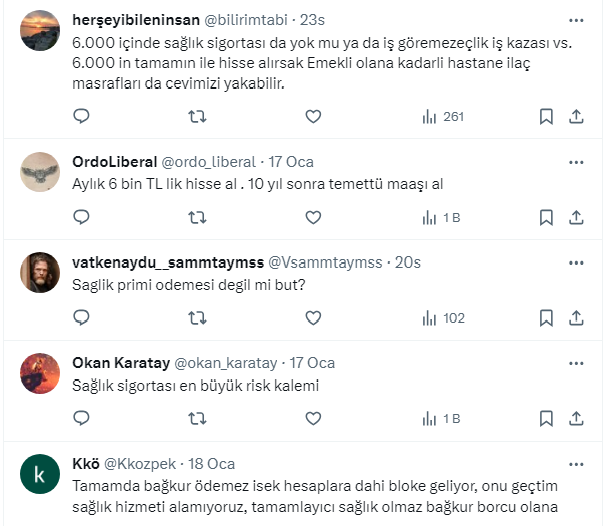
Task: View analytics showing 261 views
Action: coord(442,117)
